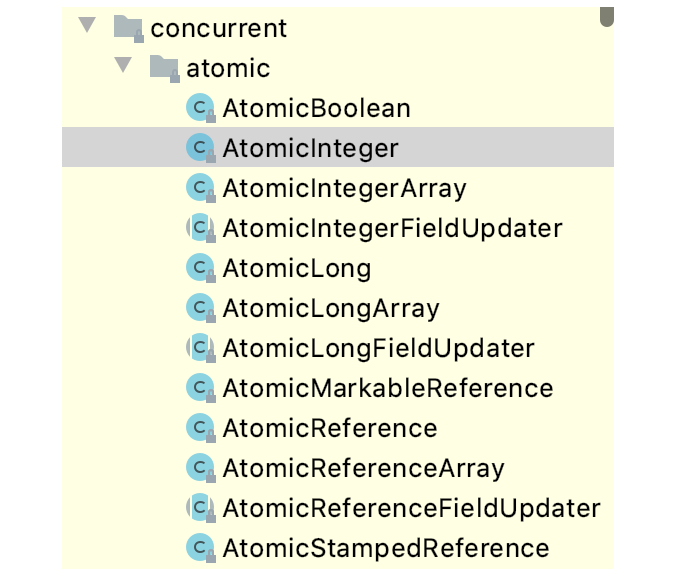Open the AtomicMarkableReference class
This screenshot has width=678, height=578.
[338, 388]
